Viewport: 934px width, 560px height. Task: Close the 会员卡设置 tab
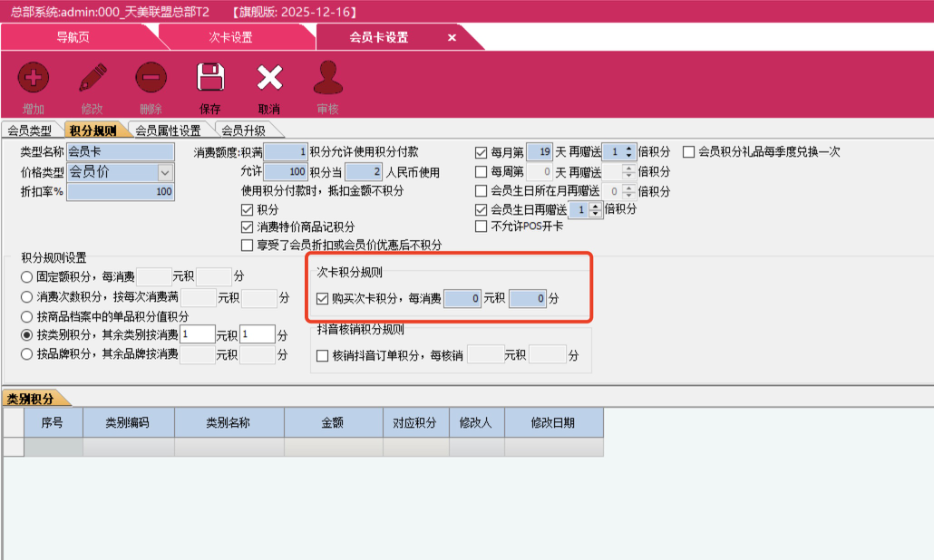(452, 37)
